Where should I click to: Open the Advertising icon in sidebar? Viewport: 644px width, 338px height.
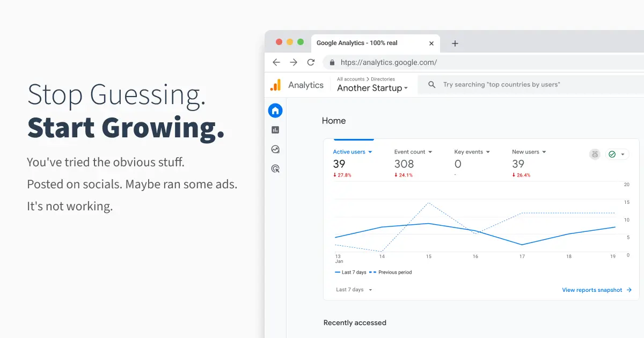(x=275, y=169)
